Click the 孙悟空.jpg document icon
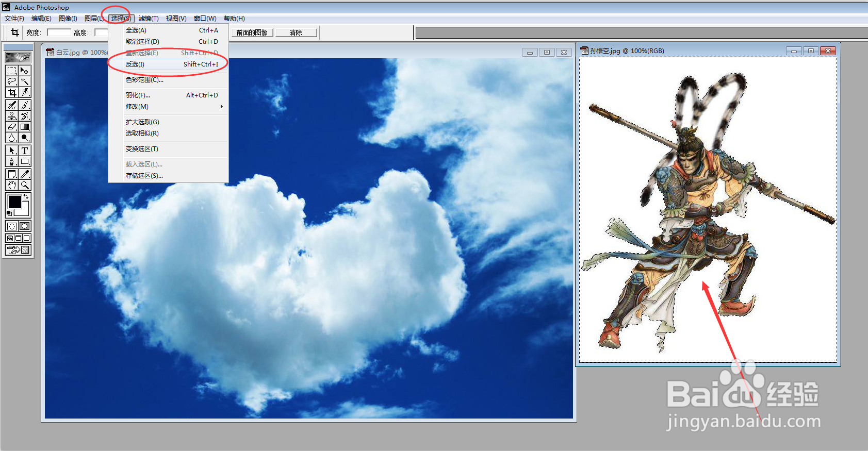Screen dimensions: 868x451 pos(584,51)
